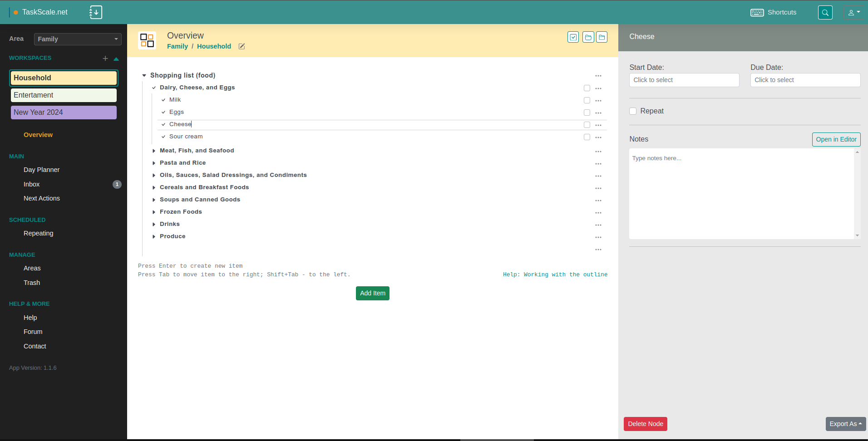The image size is (868, 441).
Task: Check the Sour cream checkbox
Action: point(587,137)
